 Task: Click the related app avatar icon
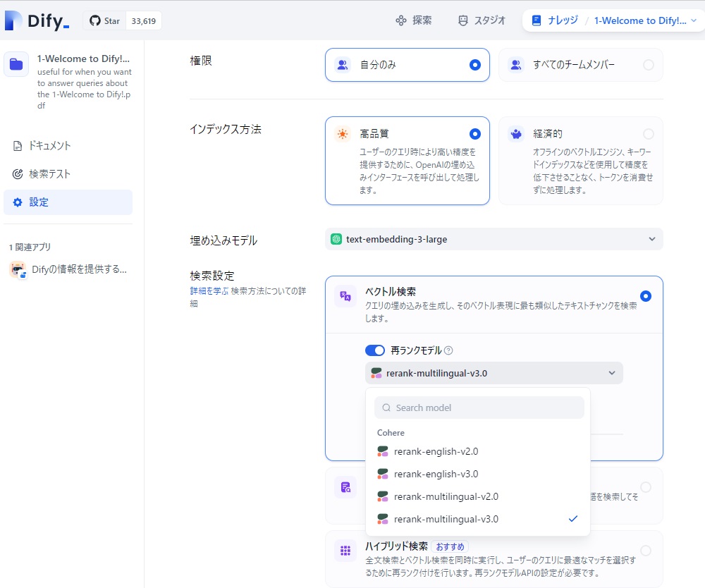pos(18,270)
